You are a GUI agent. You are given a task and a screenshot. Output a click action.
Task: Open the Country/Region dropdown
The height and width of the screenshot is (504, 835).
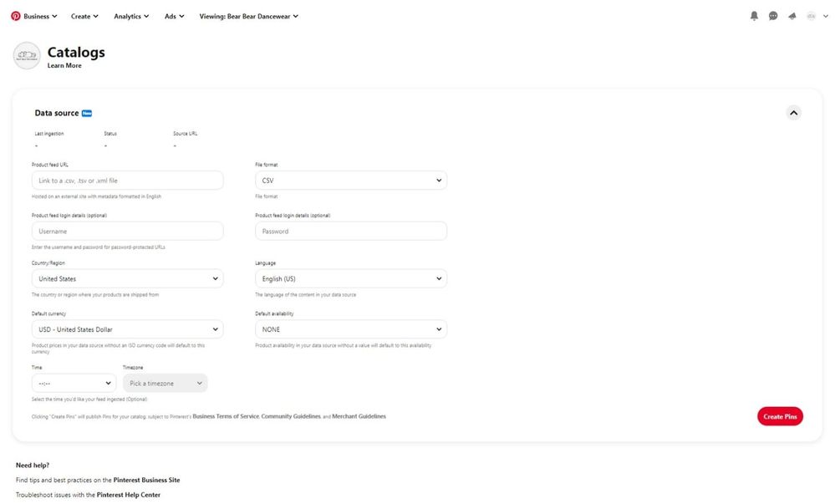point(127,279)
